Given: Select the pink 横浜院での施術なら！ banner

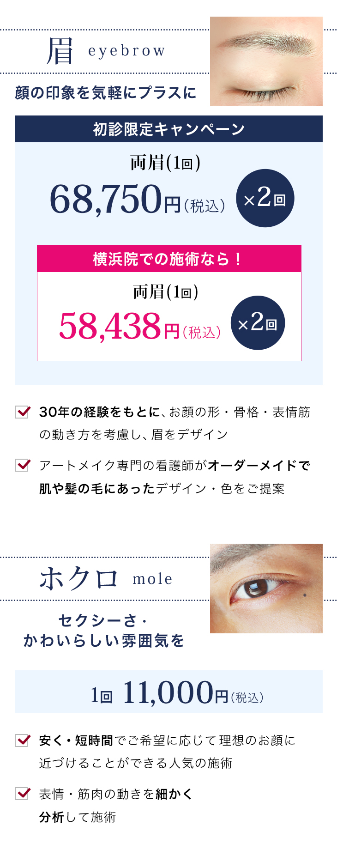Looking at the screenshot, I should [x=168, y=259].
